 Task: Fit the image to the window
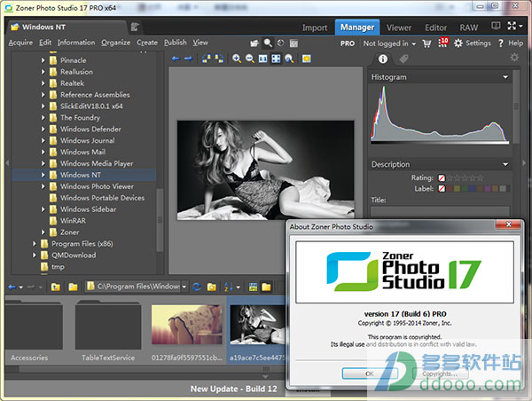click(276, 59)
